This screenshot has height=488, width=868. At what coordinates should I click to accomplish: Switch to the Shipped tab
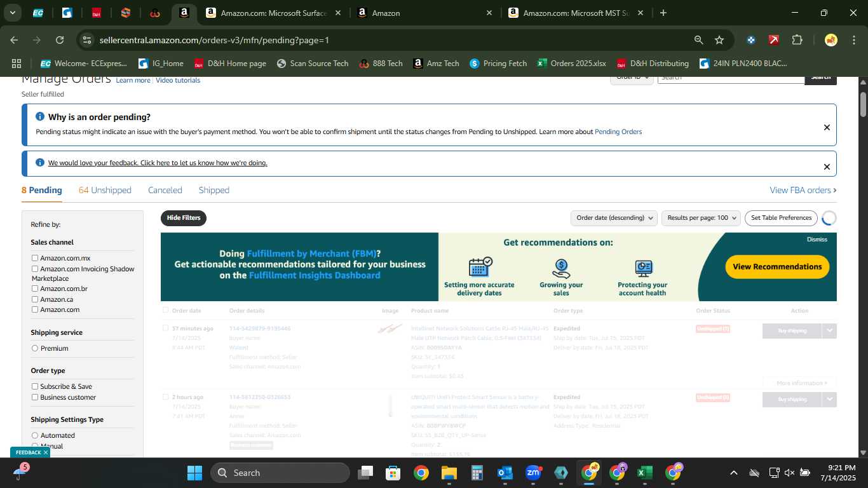(x=214, y=190)
